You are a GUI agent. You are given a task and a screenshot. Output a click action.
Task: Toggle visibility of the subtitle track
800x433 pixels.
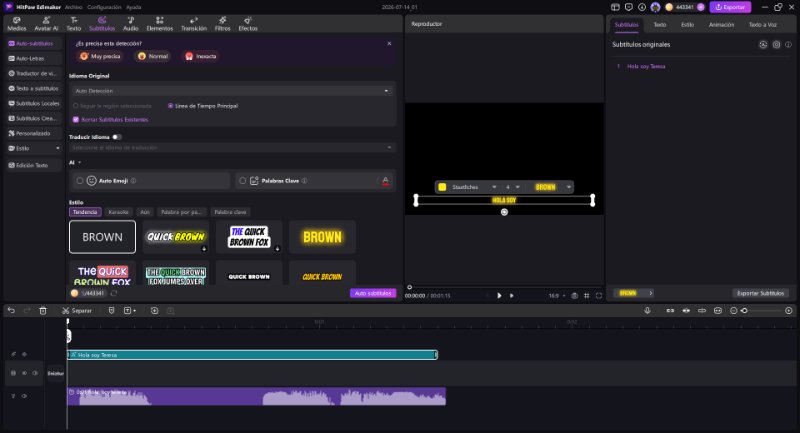point(24,354)
